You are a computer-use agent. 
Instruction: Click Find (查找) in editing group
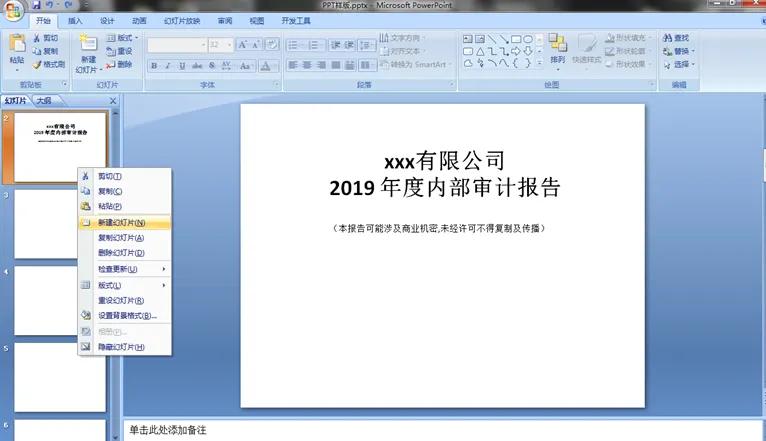[x=676, y=38]
